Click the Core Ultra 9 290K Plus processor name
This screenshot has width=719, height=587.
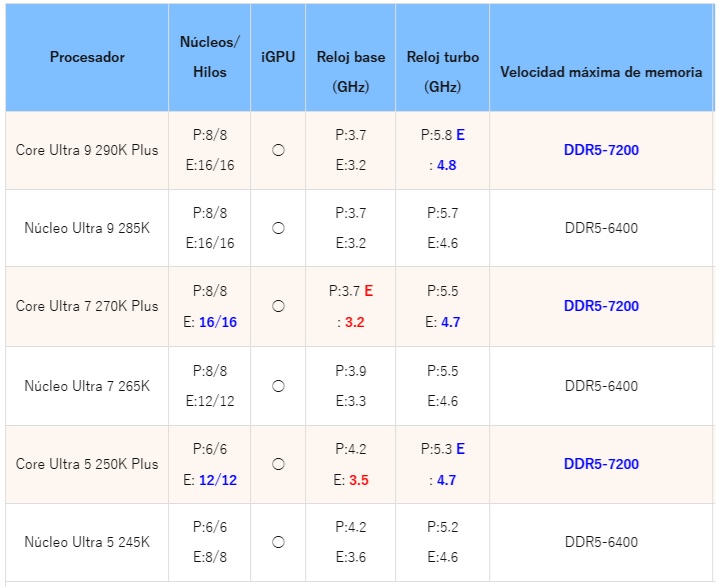coord(87,150)
